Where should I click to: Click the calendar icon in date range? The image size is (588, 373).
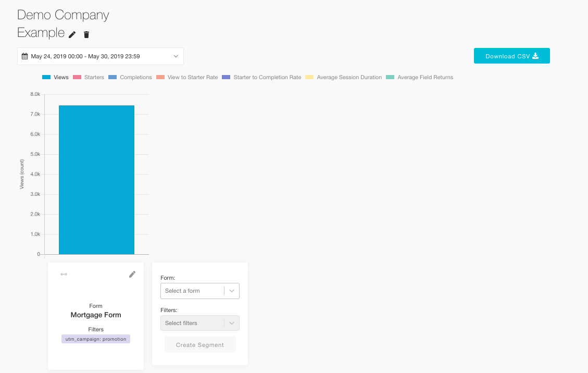point(25,56)
